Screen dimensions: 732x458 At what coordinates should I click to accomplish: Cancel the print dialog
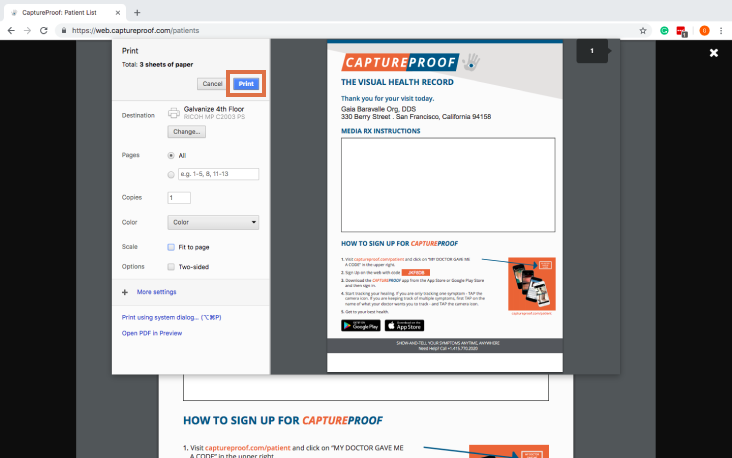coord(212,84)
